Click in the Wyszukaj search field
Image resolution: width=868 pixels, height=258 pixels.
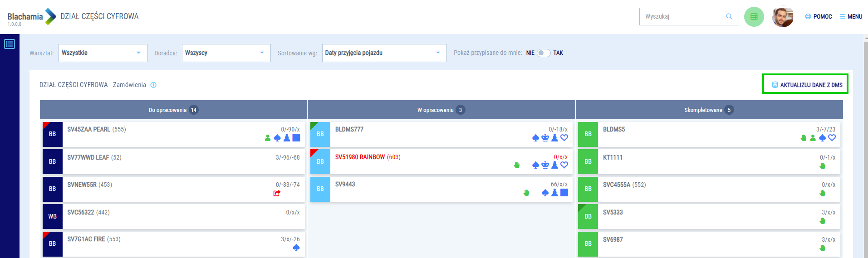(683, 17)
